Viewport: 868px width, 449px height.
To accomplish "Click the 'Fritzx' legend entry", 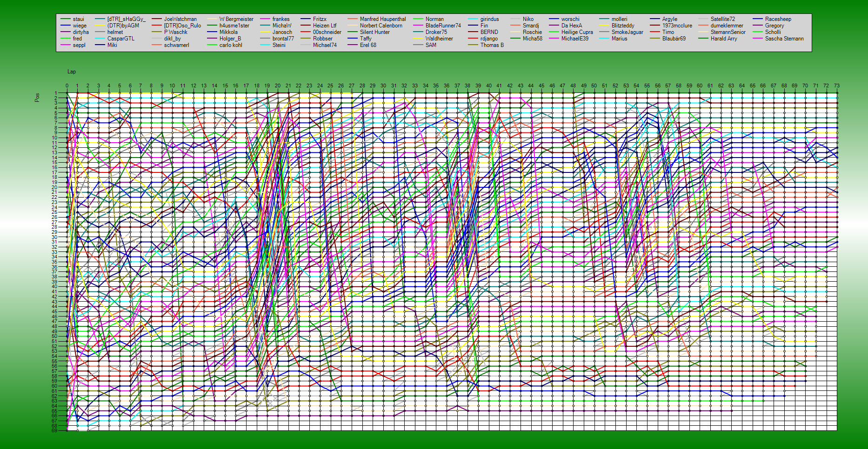I will pyautogui.click(x=320, y=19).
